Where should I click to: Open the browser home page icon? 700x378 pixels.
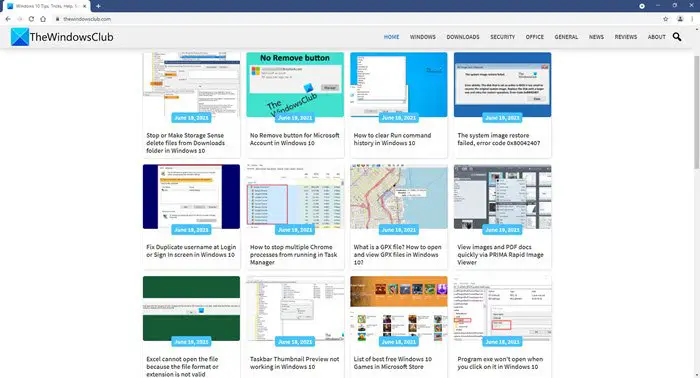(43, 19)
